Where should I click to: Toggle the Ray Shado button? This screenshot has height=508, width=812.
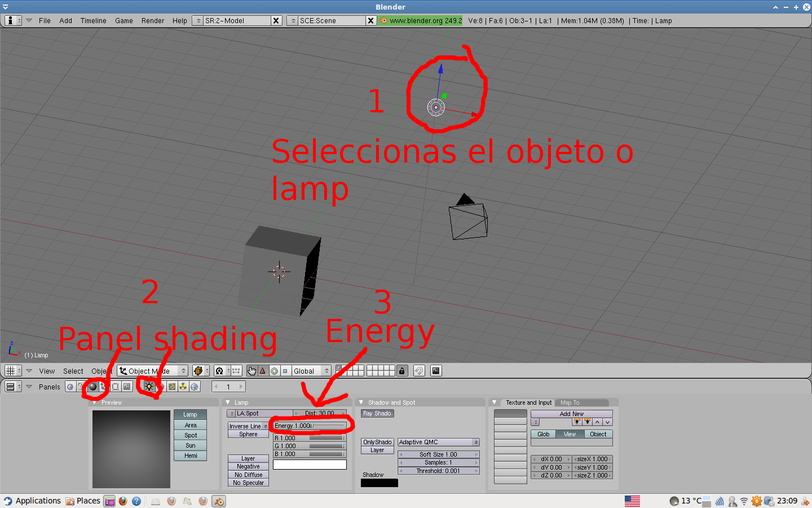tap(377, 414)
